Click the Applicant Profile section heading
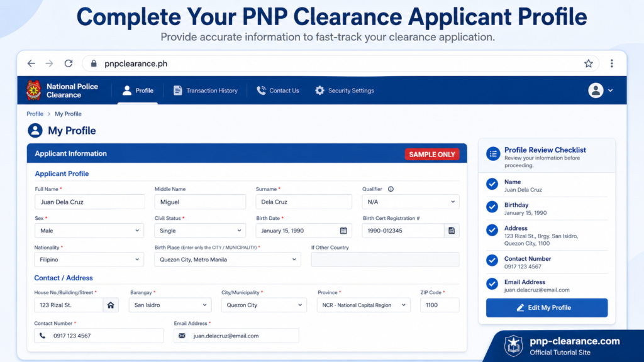 (x=62, y=173)
